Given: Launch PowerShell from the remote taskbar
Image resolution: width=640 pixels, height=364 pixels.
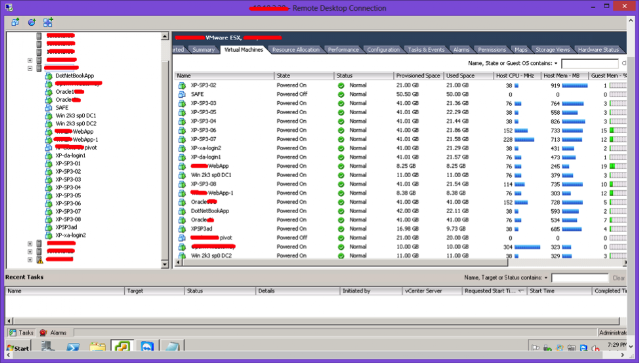Looking at the screenshot, I should click(73, 347).
